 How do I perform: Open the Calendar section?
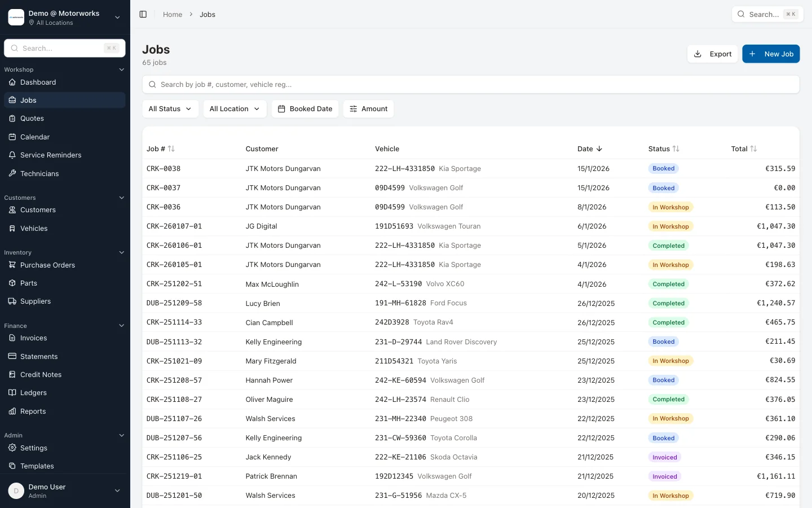tap(35, 137)
